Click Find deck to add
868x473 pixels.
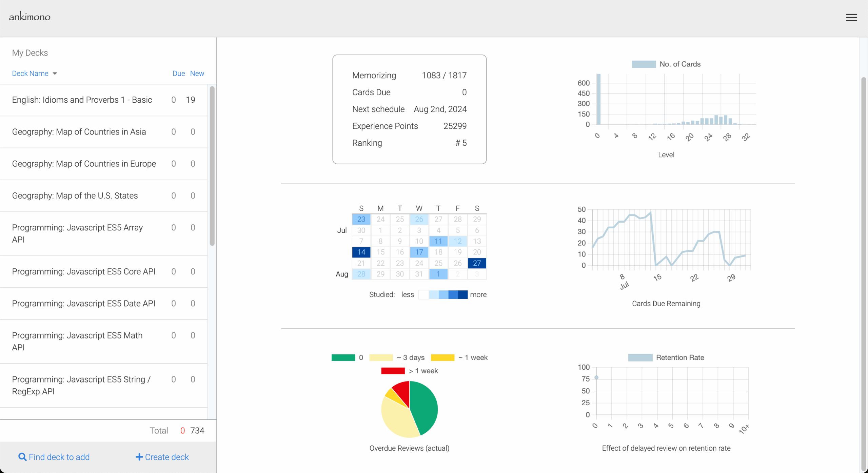tap(59, 457)
